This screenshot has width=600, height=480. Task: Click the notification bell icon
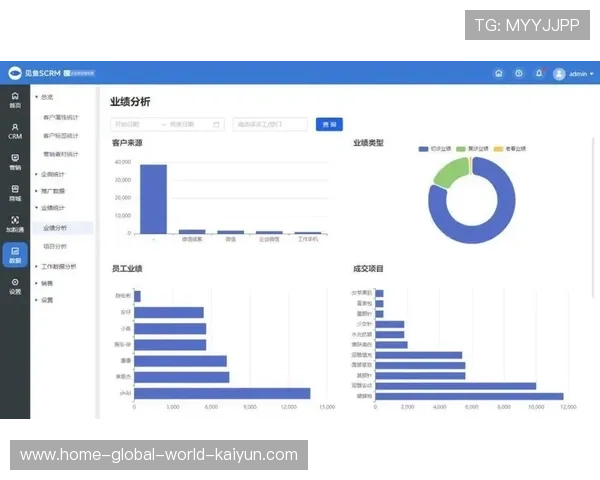pos(539,73)
